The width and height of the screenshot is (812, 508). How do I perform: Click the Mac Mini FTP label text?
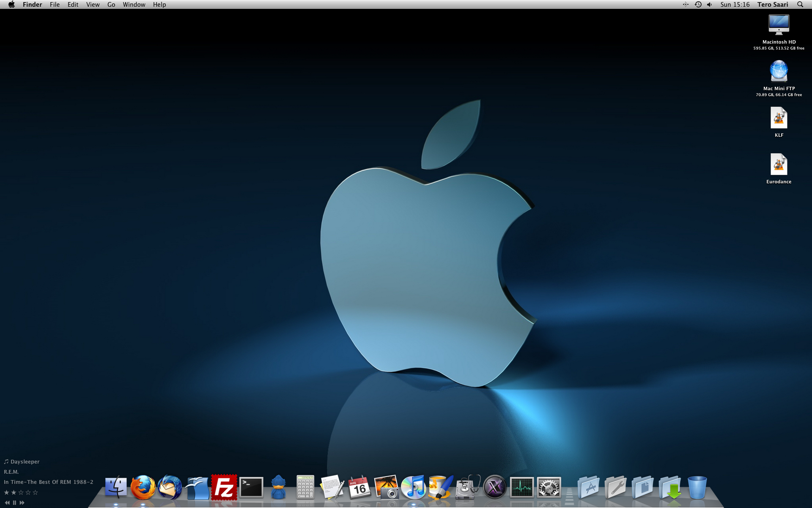(x=779, y=88)
